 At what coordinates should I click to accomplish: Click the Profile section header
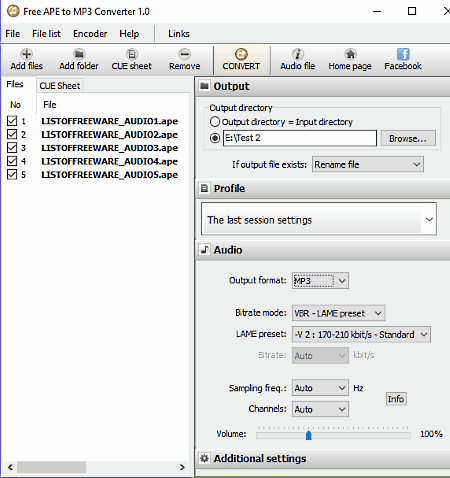pos(323,189)
